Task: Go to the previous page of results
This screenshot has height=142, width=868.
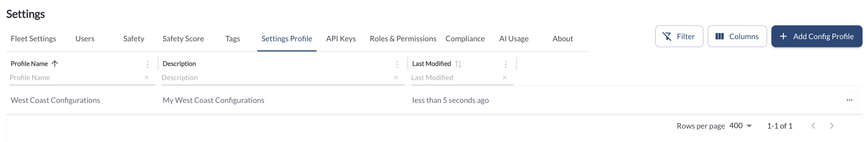Action: [x=813, y=126]
